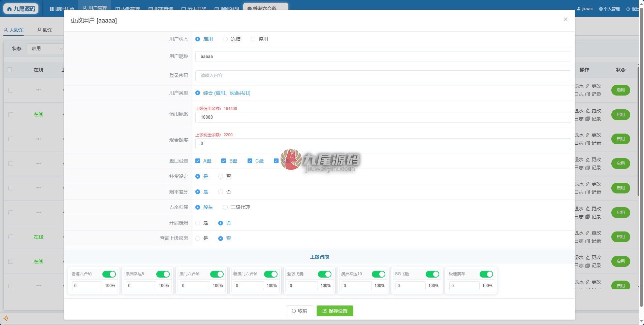
Task: Click the 登录密码 input field
Action: click(383, 75)
